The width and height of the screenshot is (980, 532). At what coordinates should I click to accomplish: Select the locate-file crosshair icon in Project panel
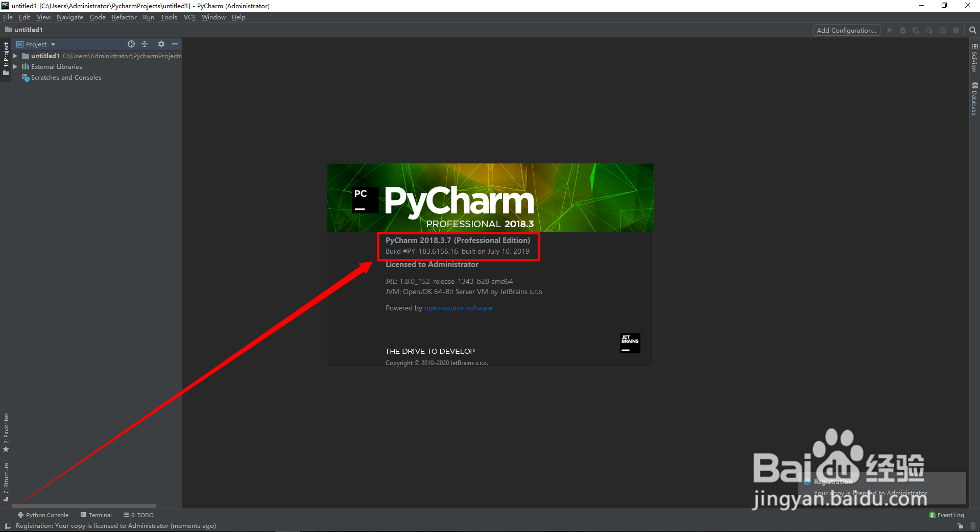click(x=131, y=44)
